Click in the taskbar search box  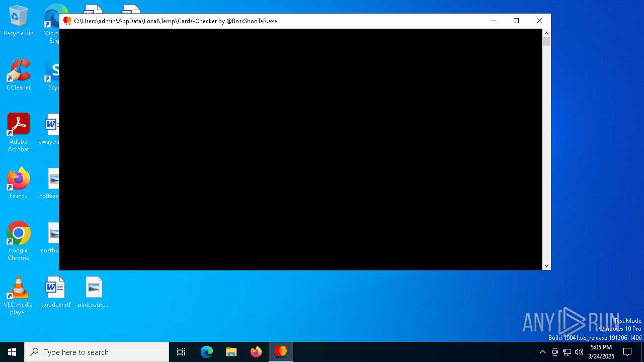97,352
